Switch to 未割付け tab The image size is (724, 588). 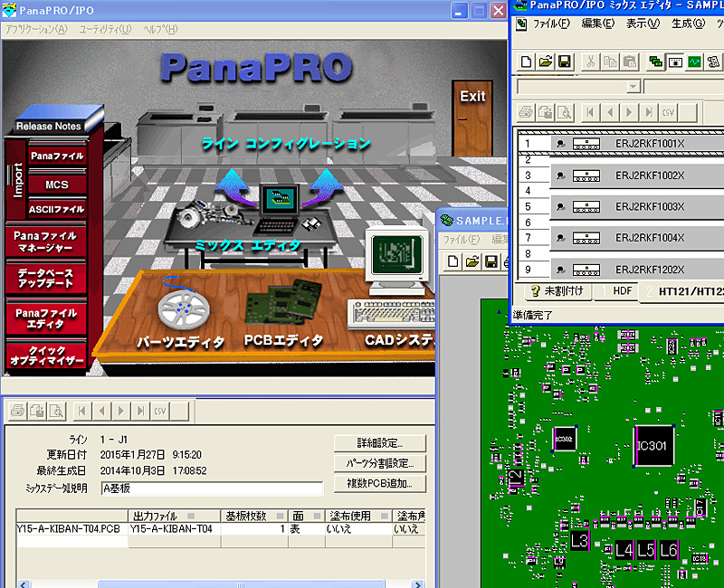pyautogui.click(x=556, y=291)
